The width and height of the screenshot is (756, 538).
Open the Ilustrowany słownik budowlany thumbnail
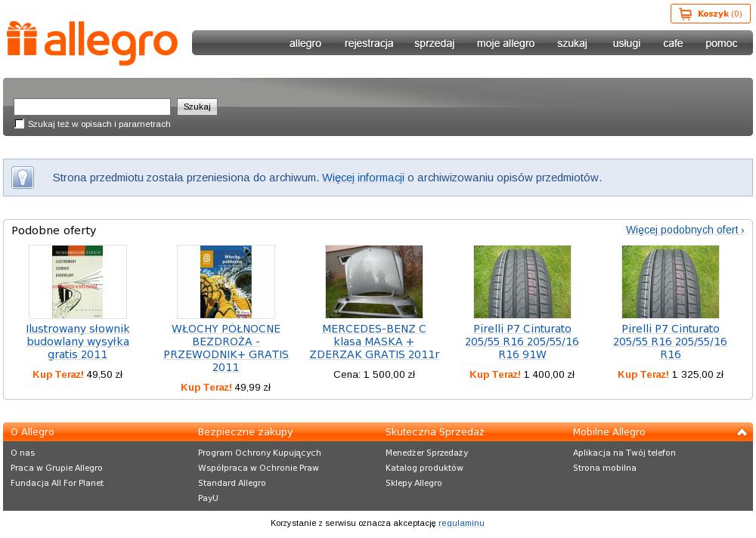[x=78, y=282]
